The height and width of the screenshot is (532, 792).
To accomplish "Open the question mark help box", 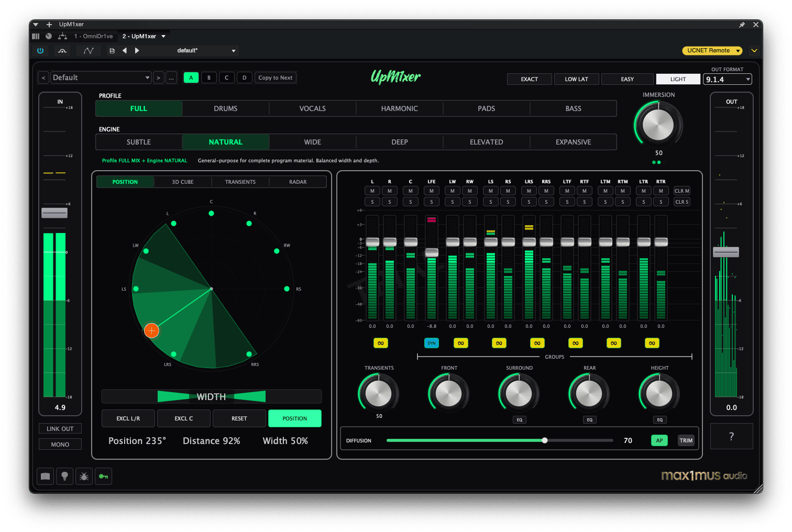I will (x=732, y=436).
